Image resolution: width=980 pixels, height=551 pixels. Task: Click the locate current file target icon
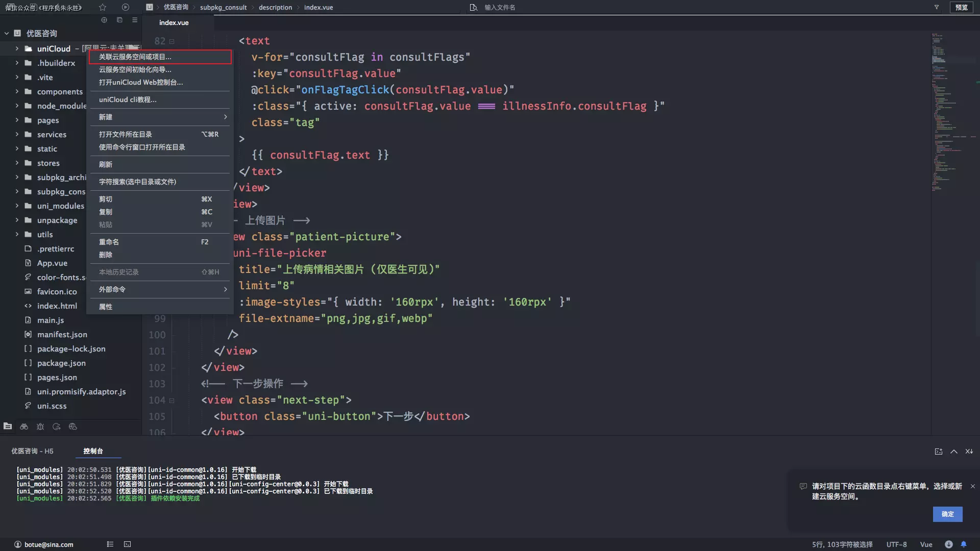click(104, 20)
